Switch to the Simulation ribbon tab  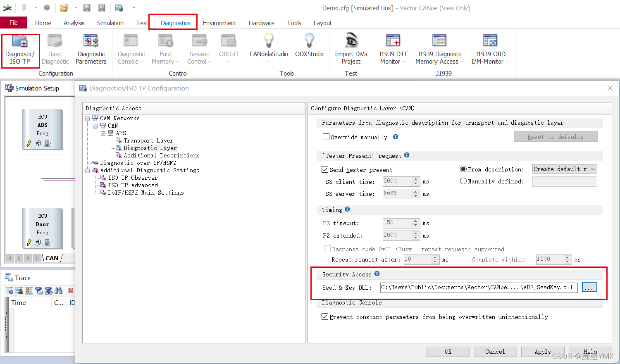coord(110,23)
